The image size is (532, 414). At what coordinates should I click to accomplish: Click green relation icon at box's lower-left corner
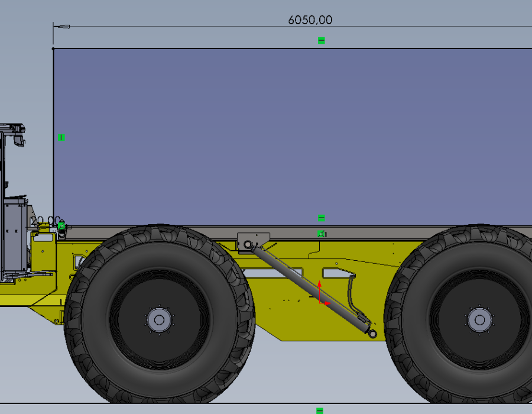pos(61,225)
